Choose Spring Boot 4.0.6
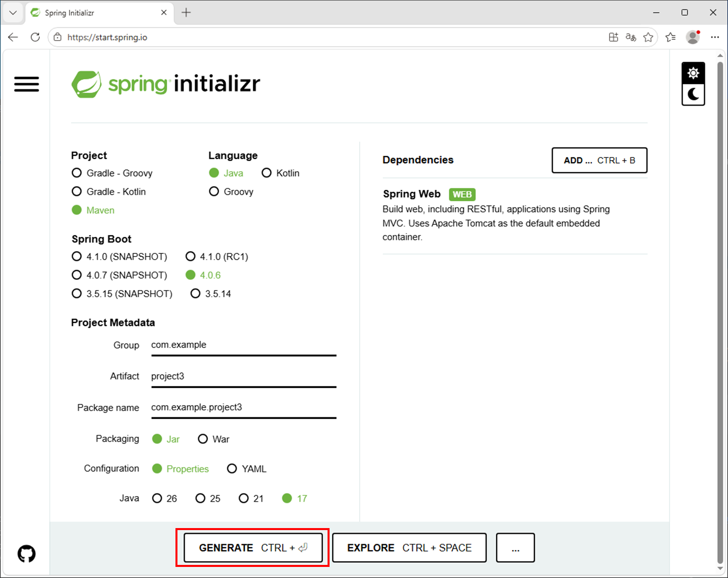 [x=203, y=275]
